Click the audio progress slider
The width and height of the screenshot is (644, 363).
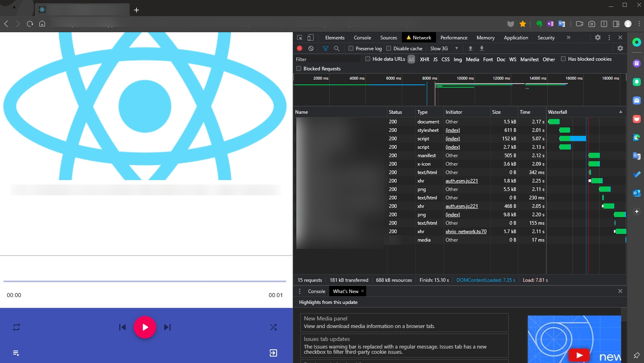pos(145,281)
